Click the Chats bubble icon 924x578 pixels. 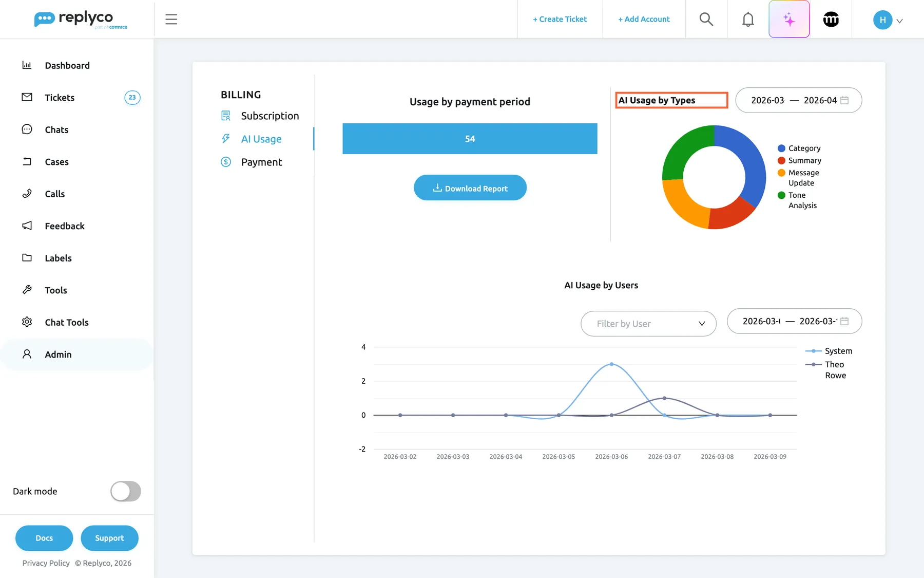click(x=27, y=129)
